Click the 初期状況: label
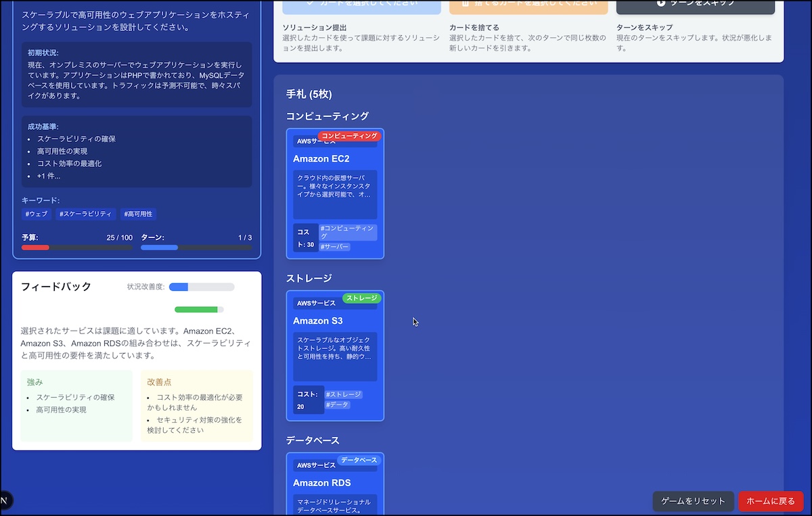The image size is (812, 516). [43, 52]
